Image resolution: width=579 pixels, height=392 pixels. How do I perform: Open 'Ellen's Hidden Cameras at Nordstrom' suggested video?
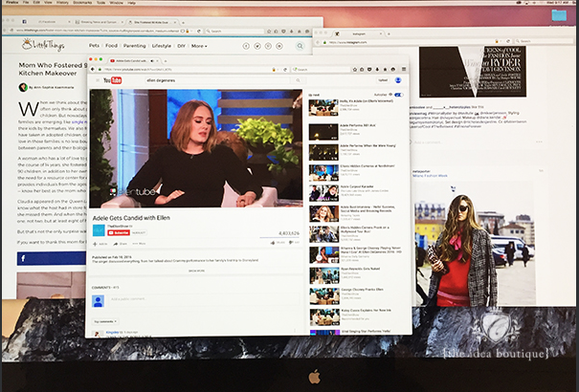356,172
